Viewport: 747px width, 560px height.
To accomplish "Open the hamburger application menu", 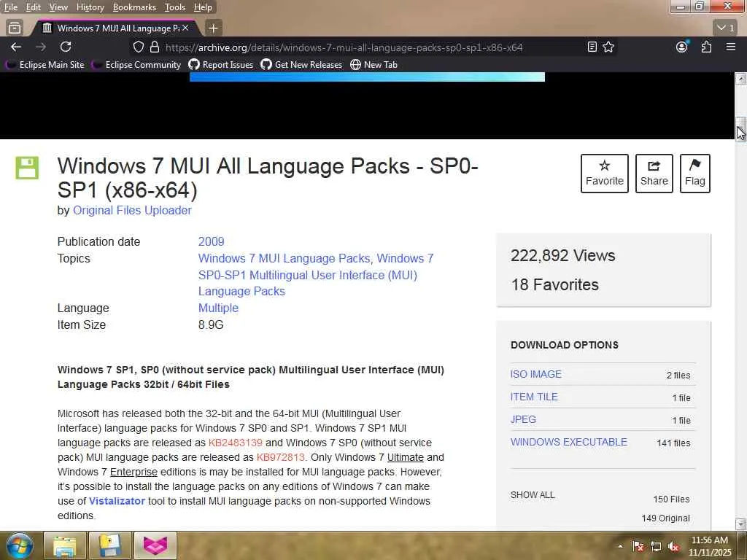I will (x=731, y=47).
